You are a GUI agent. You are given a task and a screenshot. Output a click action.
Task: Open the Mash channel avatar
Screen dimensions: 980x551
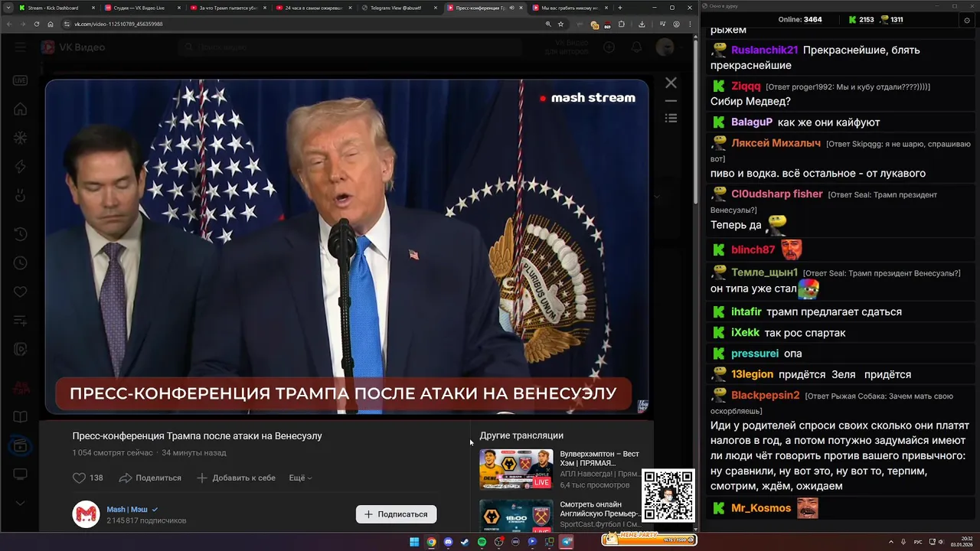click(87, 514)
